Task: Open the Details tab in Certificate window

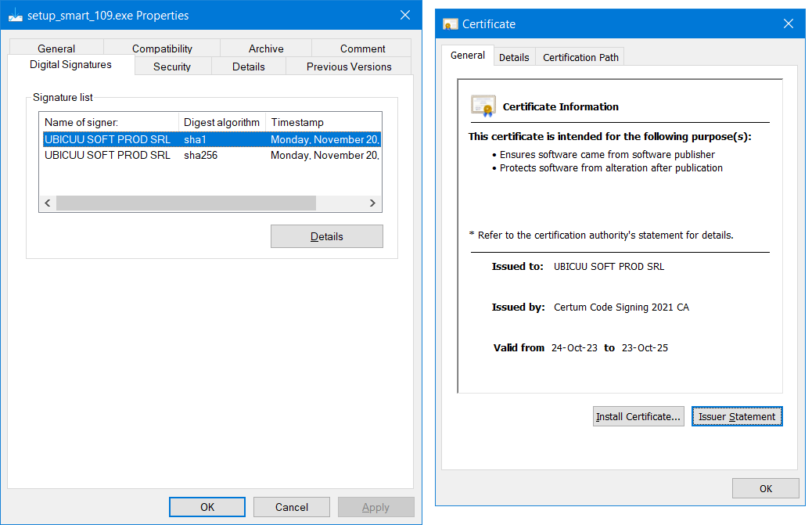Action: (x=514, y=57)
